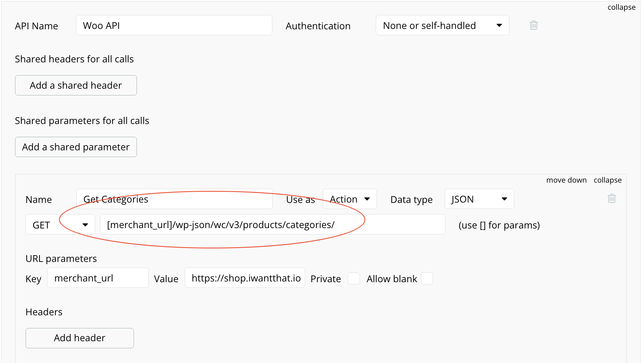Screen dimensions: 644x363
Task: Delete the Woo API configuration via trash icon
Action: (x=533, y=25)
